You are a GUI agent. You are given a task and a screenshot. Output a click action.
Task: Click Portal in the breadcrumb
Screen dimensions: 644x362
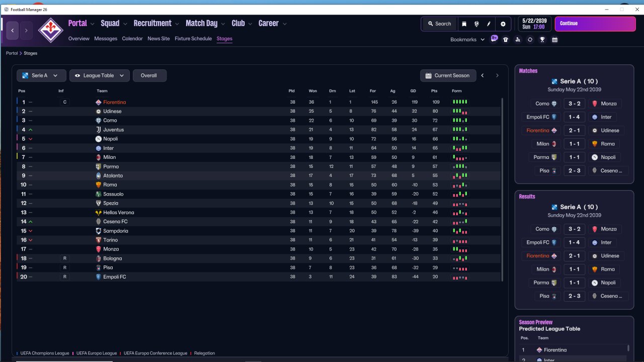click(x=12, y=53)
